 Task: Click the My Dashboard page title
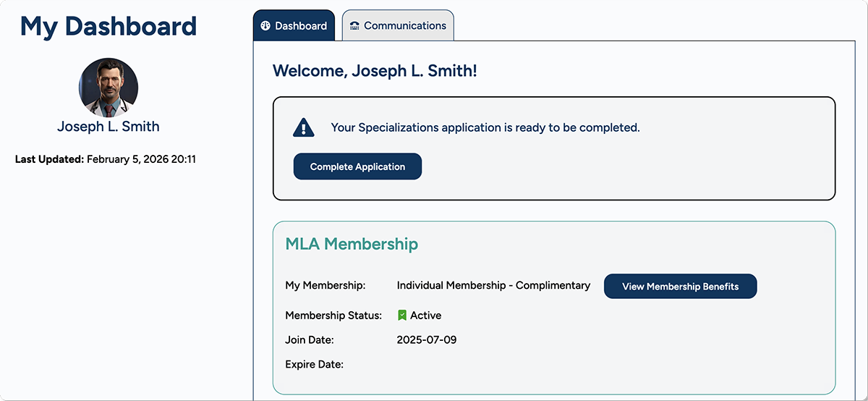[109, 27]
